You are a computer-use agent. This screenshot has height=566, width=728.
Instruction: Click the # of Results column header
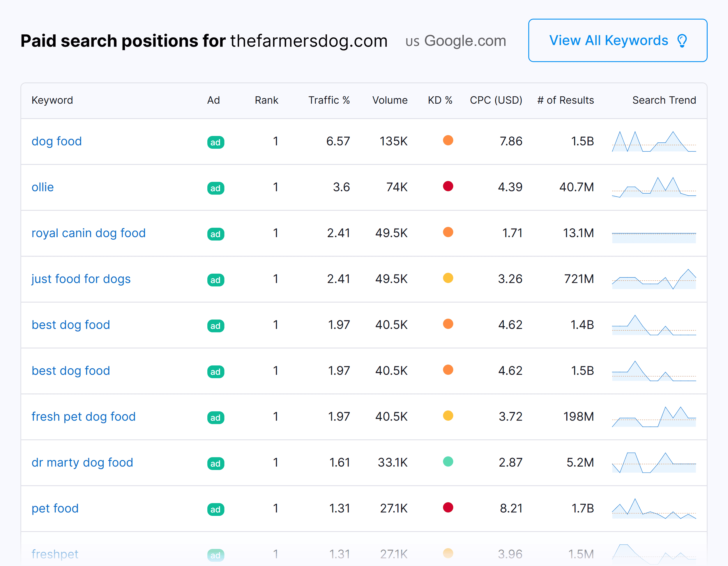[x=566, y=100]
